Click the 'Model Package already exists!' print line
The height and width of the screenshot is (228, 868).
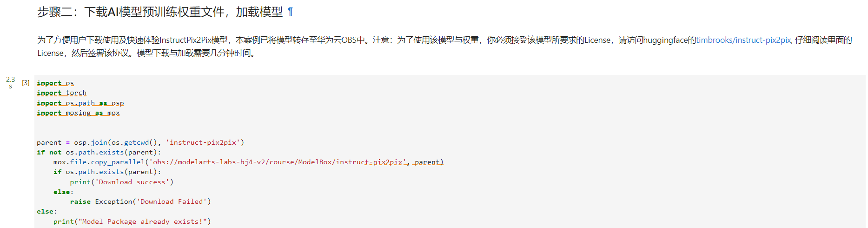pos(132,222)
